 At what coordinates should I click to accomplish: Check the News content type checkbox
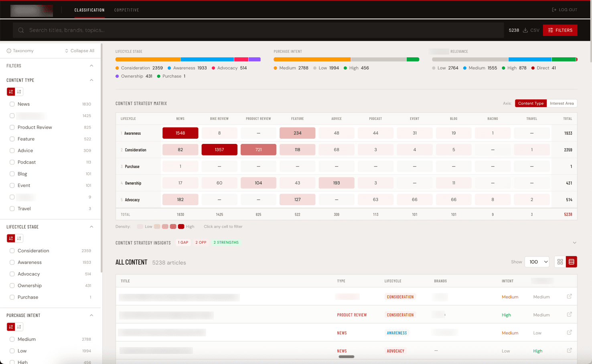[x=12, y=104]
